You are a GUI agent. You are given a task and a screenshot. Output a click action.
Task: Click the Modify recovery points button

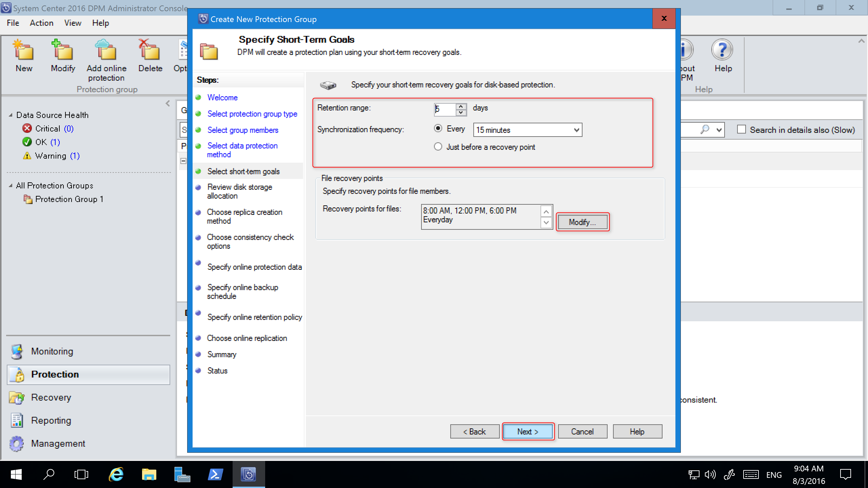582,222
